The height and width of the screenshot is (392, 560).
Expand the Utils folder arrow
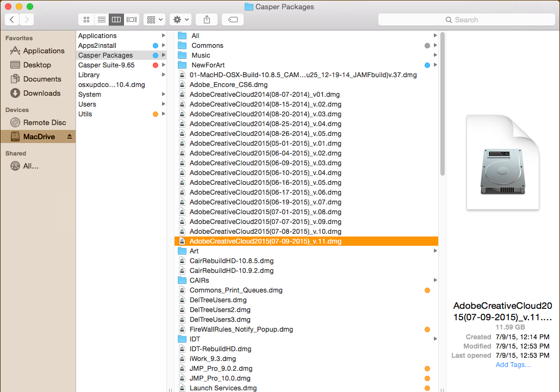(163, 114)
